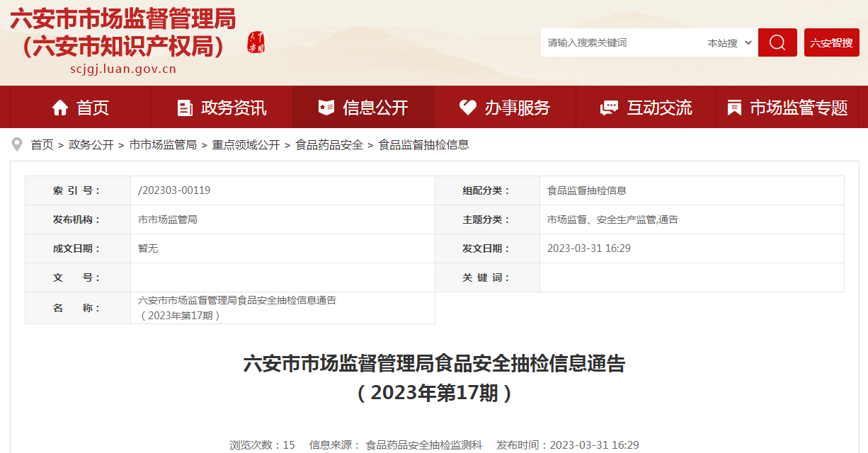Open 重点领域公开 breadcrumb link

click(246, 145)
